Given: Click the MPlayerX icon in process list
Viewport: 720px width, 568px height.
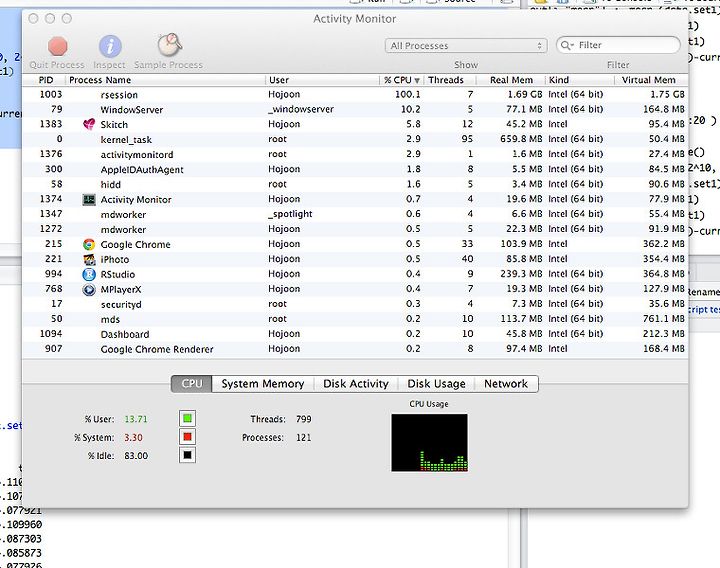Looking at the screenshot, I should [89, 290].
